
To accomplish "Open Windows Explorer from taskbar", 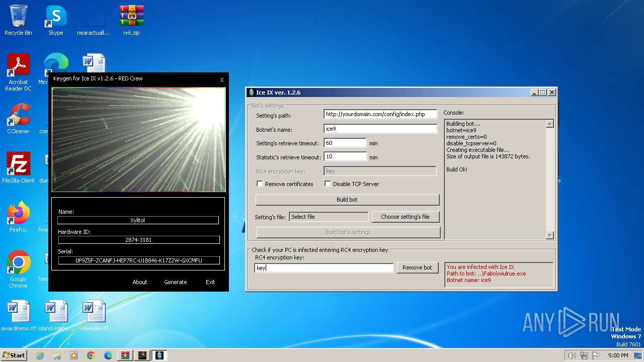I will pyautogui.click(x=57, y=355).
